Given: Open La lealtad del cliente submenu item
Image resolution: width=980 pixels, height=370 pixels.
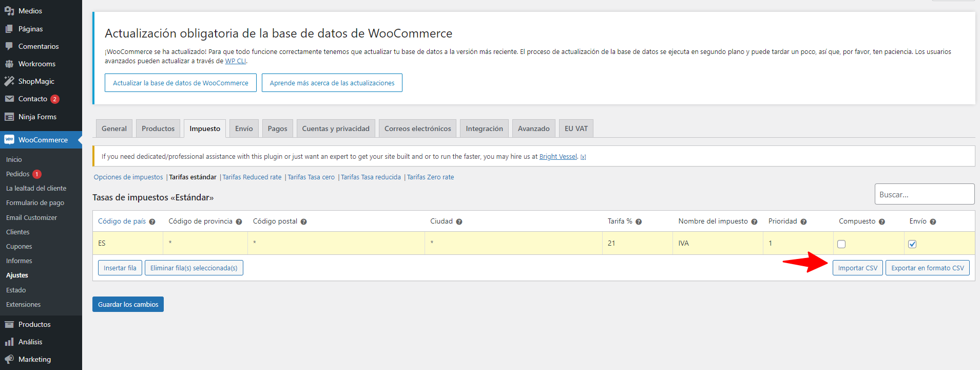Looking at the screenshot, I should pos(36,189).
